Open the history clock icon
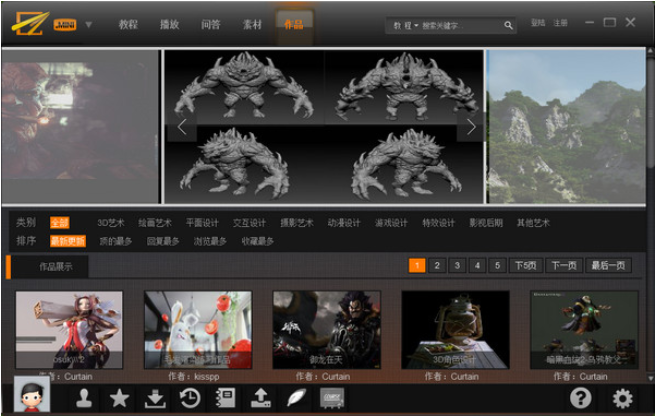Image resolution: width=657 pixels, height=416 pixels. [190, 398]
